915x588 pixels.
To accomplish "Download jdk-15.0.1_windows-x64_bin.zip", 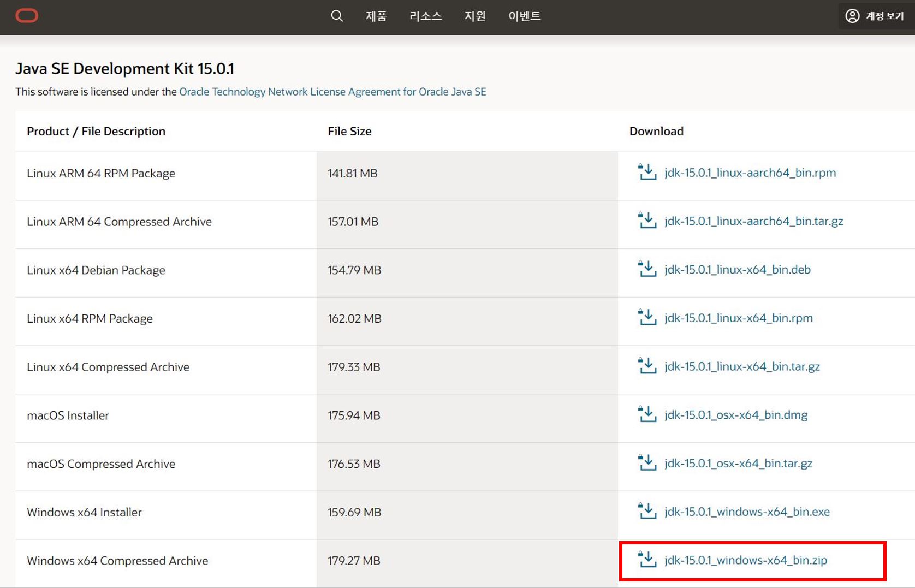I will coord(746,560).
